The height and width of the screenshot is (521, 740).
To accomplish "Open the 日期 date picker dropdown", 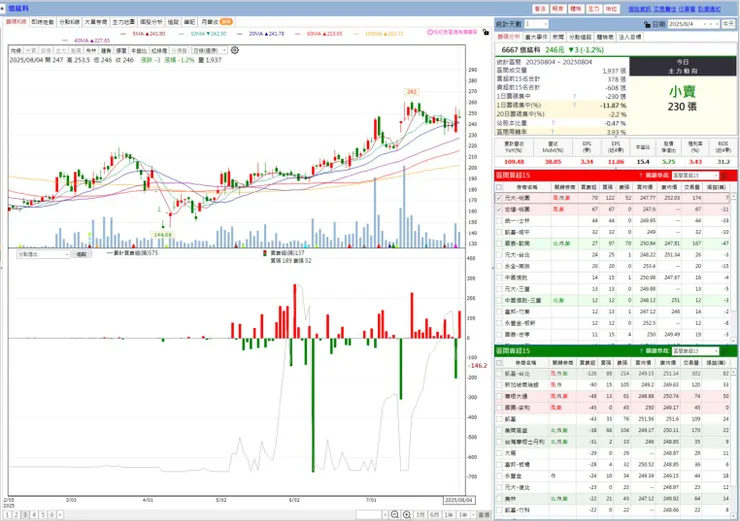I will click(705, 24).
